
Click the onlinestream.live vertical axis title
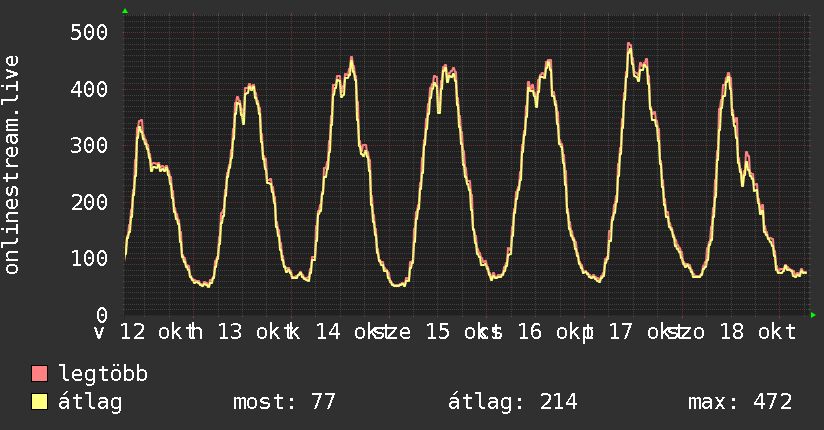point(12,165)
